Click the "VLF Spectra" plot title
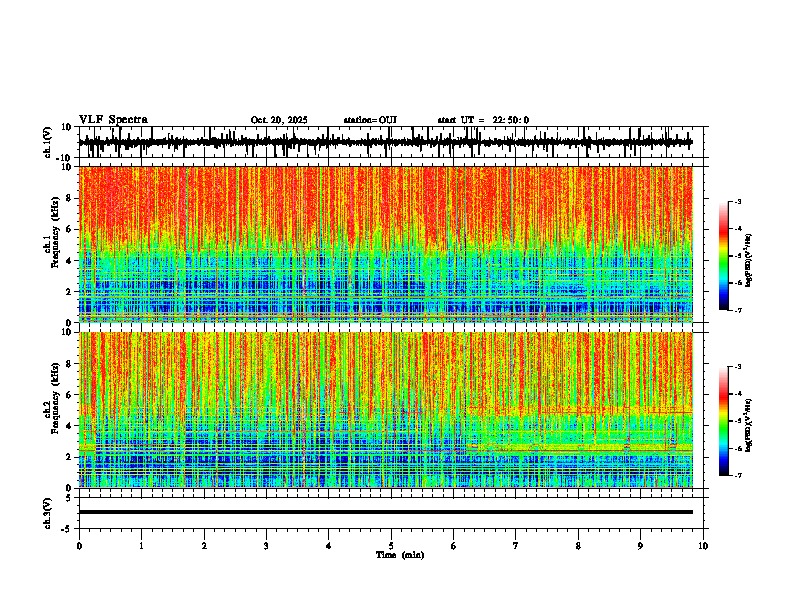This screenshot has height=612, width=792. [113, 120]
